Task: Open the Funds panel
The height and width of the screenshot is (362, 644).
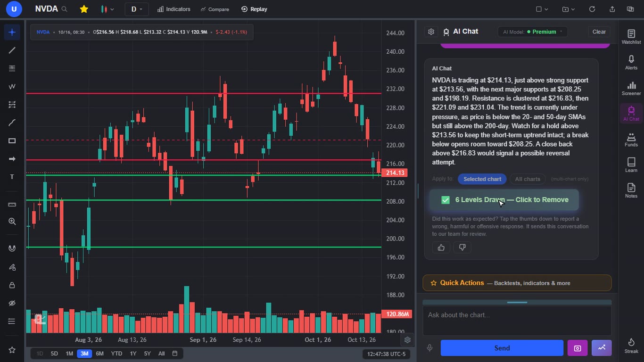Action: 631,139
